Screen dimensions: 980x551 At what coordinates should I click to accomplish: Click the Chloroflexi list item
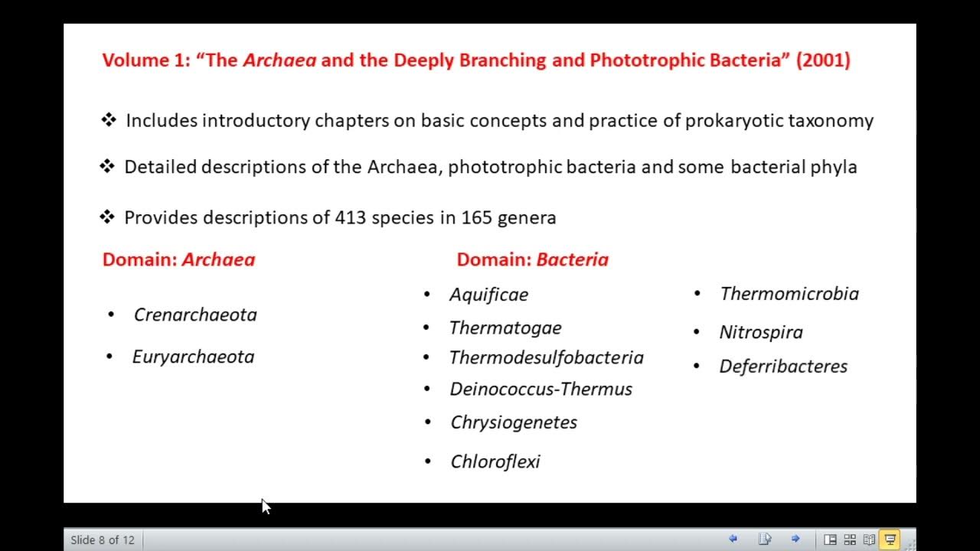tap(495, 461)
